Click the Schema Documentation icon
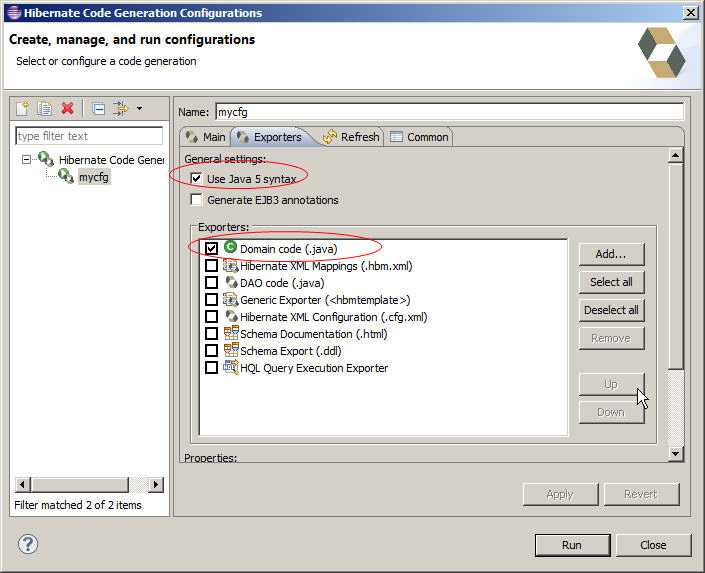This screenshot has height=573, width=705. 231,333
